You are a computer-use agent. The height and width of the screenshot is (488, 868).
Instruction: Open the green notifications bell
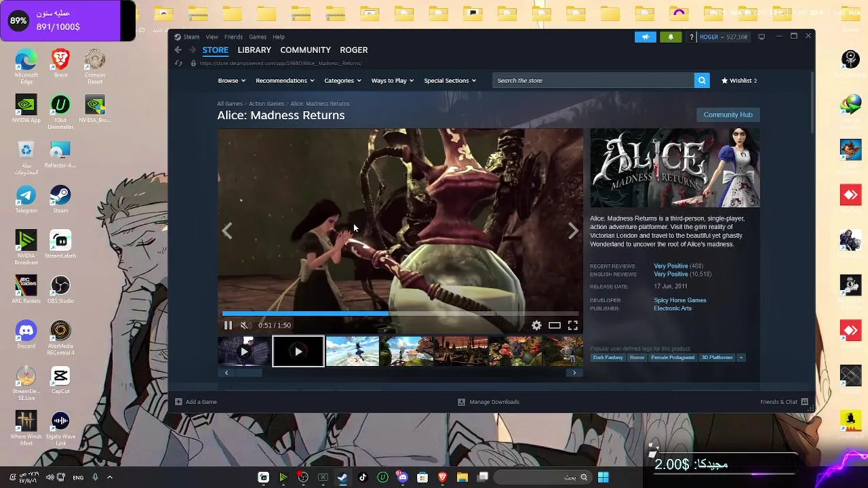click(671, 37)
